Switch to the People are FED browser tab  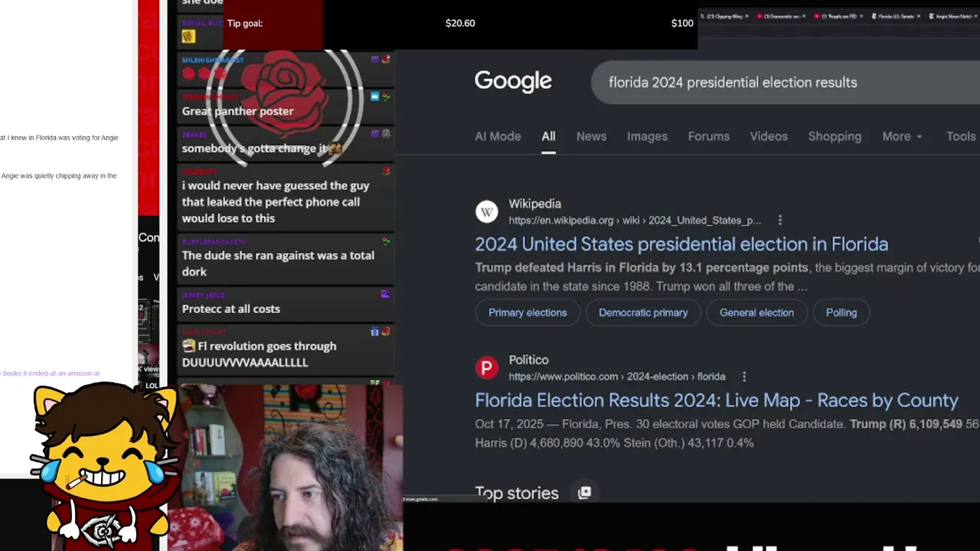(x=838, y=16)
